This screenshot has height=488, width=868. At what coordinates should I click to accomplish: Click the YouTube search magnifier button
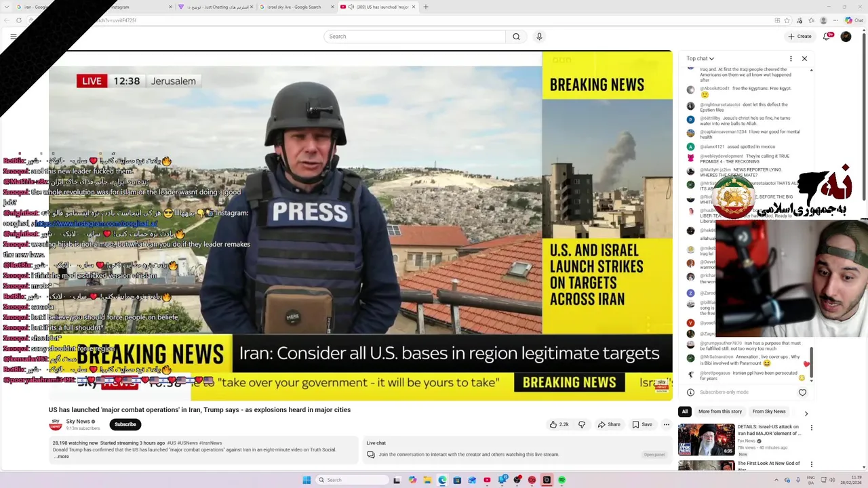[x=516, y=37]
